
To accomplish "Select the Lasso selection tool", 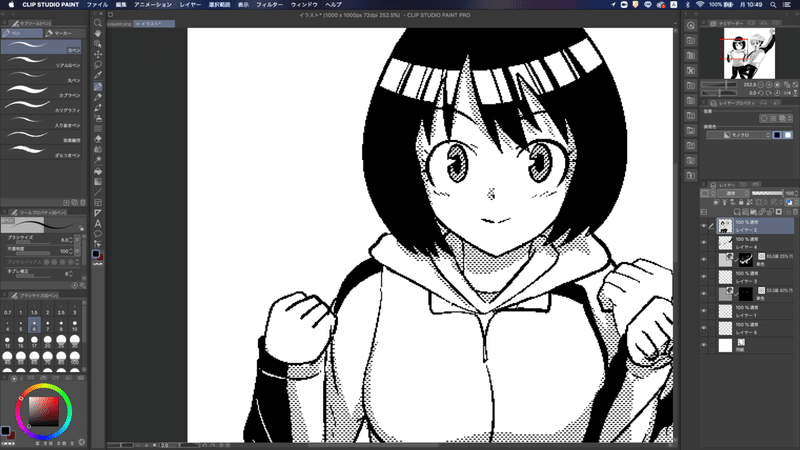I will tap(97, 65).
